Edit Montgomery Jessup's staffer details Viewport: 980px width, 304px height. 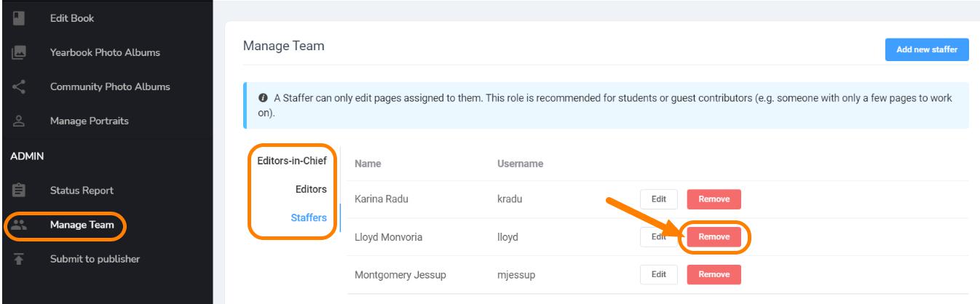pos(659,274)
